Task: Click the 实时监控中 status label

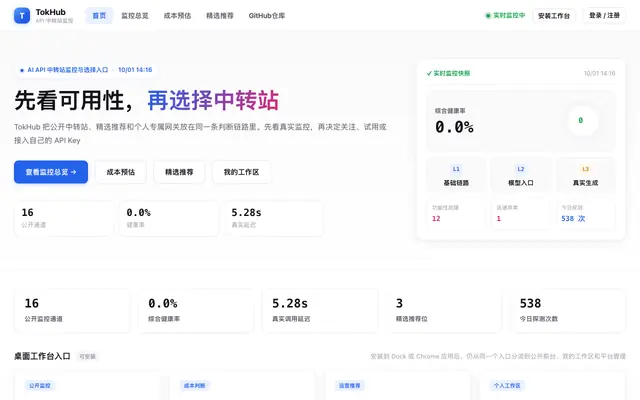Action: (509, 16)
